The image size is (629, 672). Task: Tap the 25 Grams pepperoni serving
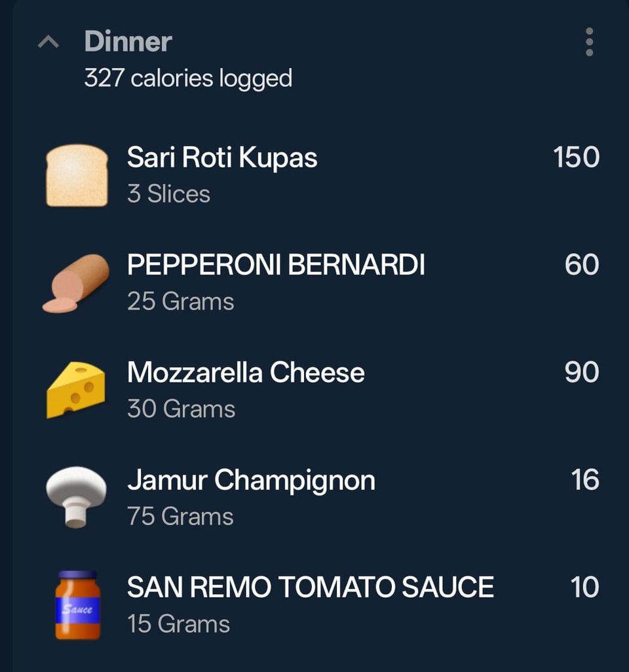coord(180,302)
